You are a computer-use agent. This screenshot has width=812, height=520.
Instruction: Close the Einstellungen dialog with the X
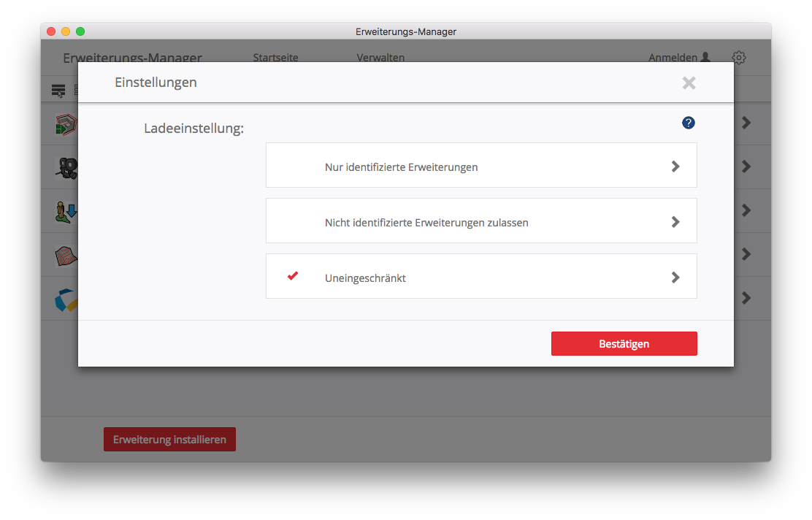point(689,83)
